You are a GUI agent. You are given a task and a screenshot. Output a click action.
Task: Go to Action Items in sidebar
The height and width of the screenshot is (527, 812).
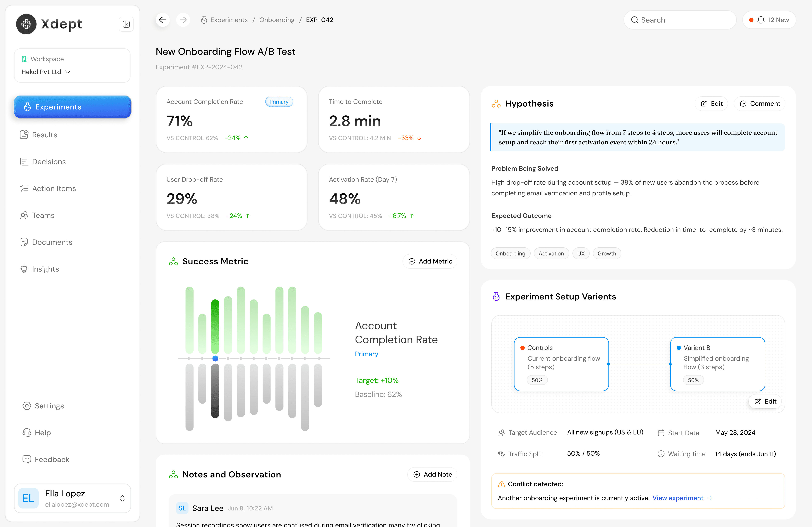coord(54,189)
